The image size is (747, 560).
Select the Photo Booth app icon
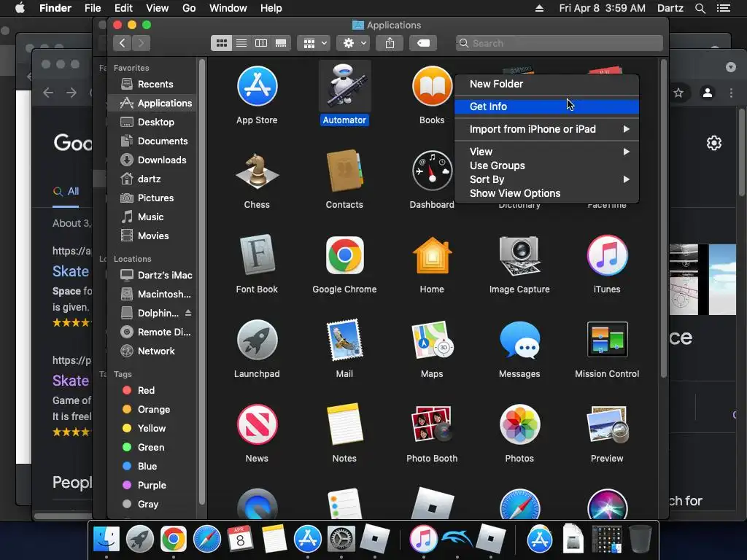point(432,424)
